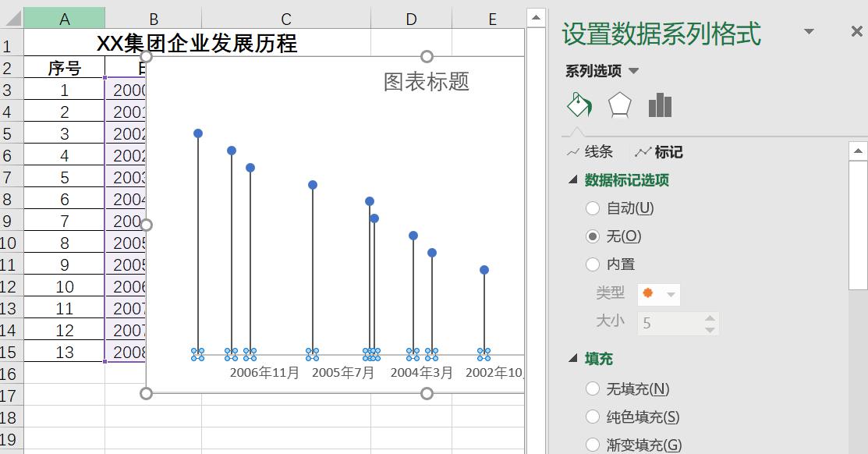Select the 自动(U) marker option
Image resolution: width=868 pixels, height=454 pixels.
620,208
